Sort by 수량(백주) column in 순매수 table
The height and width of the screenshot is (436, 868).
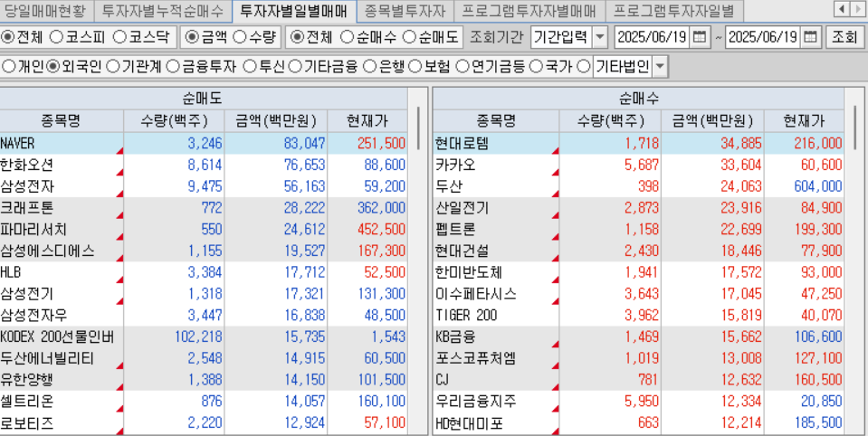click(x=610, y=120)
